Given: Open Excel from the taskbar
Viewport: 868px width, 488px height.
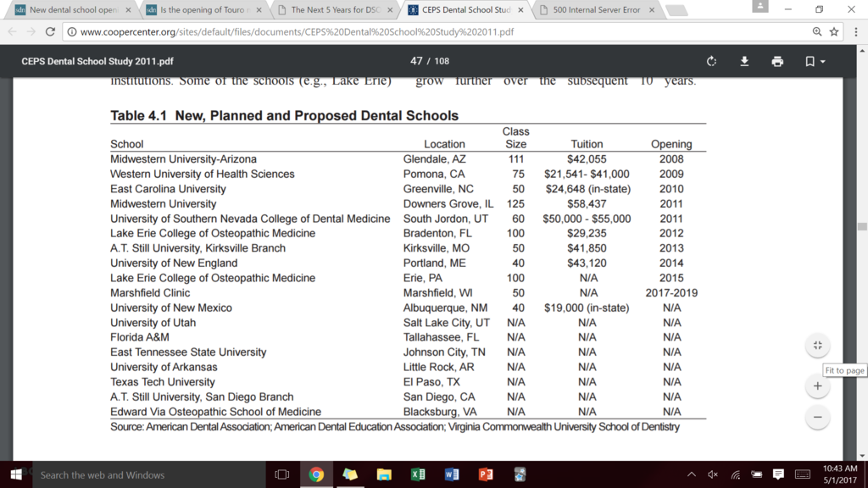Looking at the screenshot, I should [x=418, y=474].
